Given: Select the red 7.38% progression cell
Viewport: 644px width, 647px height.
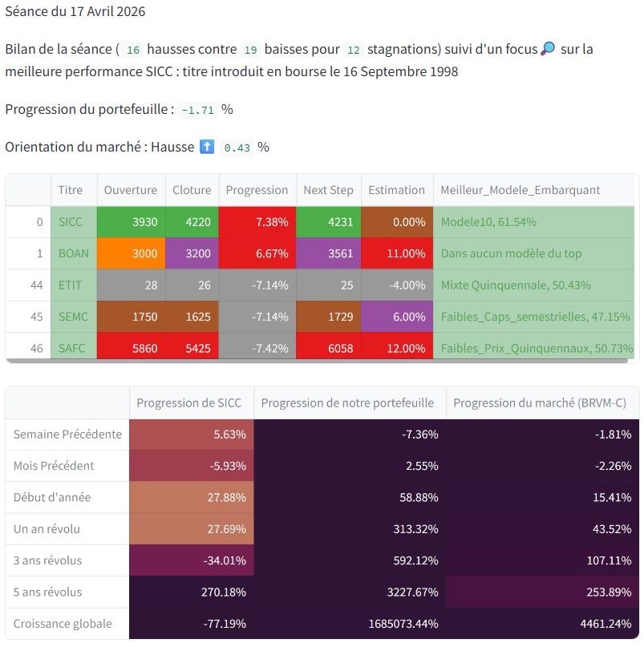Looking at the screenshot, I should coord(257,222).
